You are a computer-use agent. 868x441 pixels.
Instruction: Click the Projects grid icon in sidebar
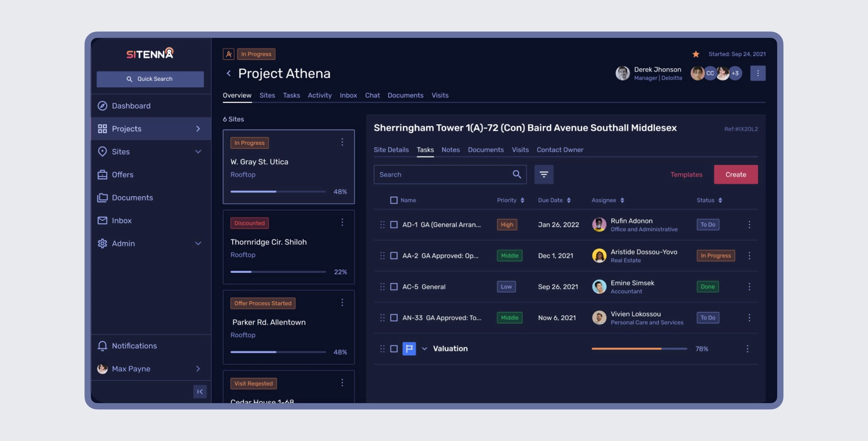pyautogui.click(x=103, y=128)
